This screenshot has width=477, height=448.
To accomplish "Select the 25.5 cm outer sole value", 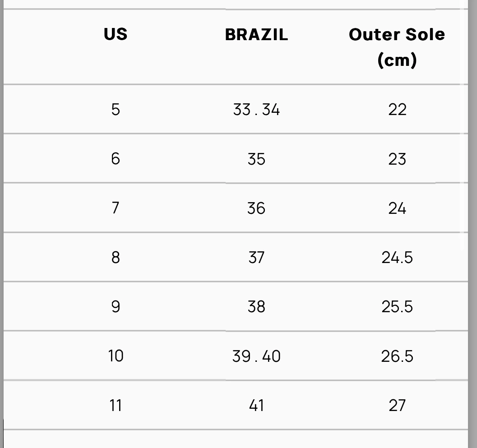I will click(x=397, y=307).
